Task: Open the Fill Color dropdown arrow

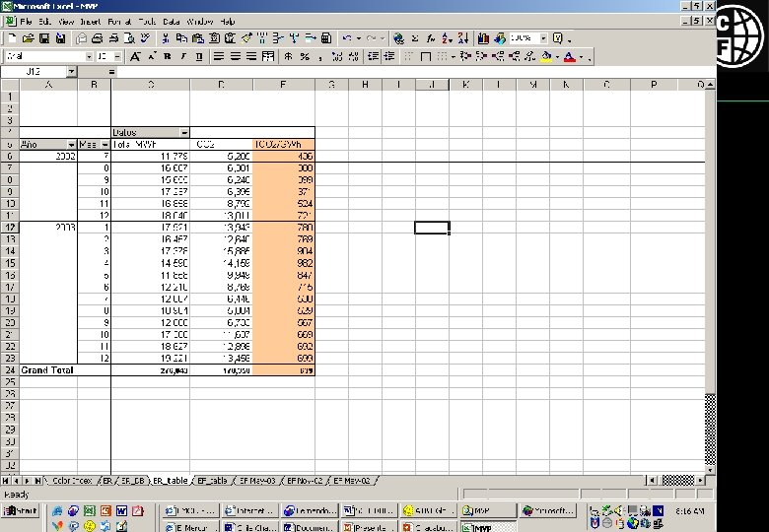Action: tap(558, 57)
